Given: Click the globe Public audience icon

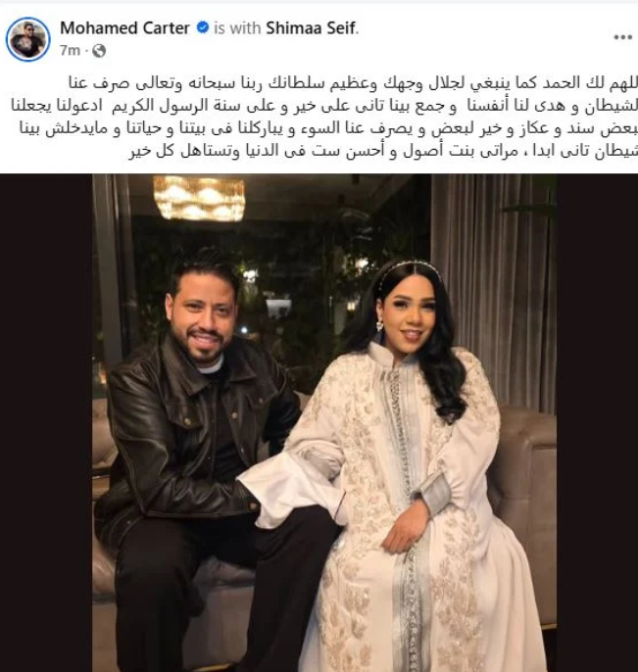Looking at the screenshot, I should pyautogui.click(x=99, y=51).
